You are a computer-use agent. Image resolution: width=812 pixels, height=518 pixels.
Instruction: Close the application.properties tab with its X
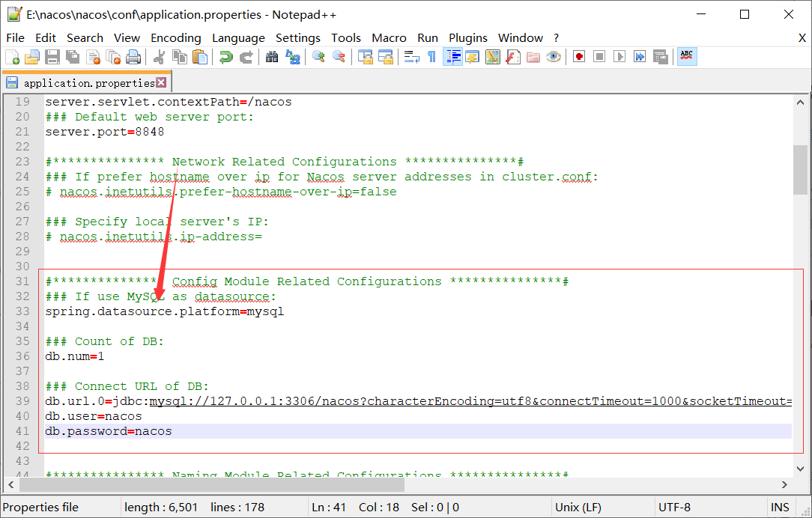click(162, 83)
